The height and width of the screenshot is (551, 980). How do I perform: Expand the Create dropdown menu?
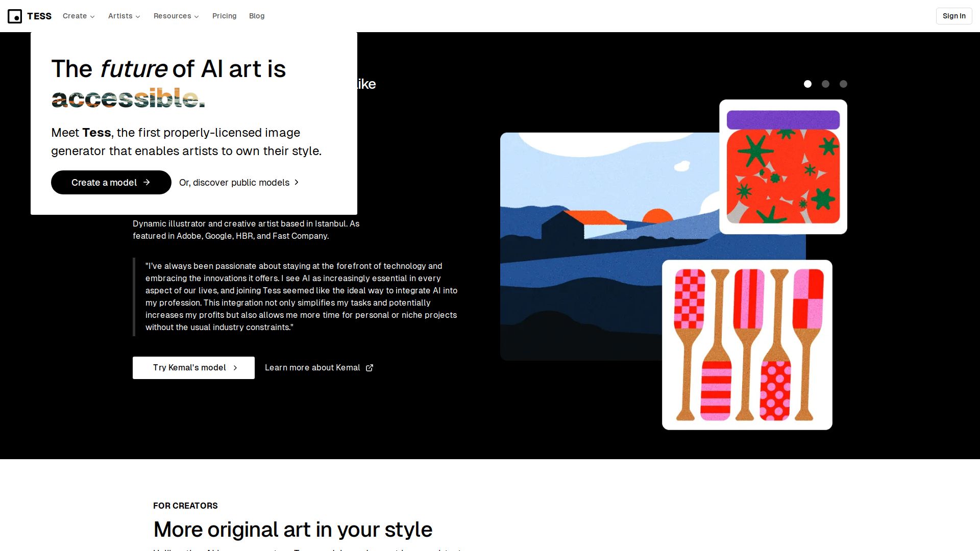coord(79,16)
